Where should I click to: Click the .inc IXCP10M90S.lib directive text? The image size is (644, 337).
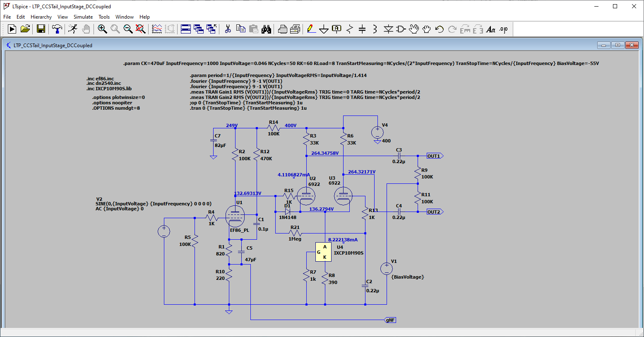[109, 89]
